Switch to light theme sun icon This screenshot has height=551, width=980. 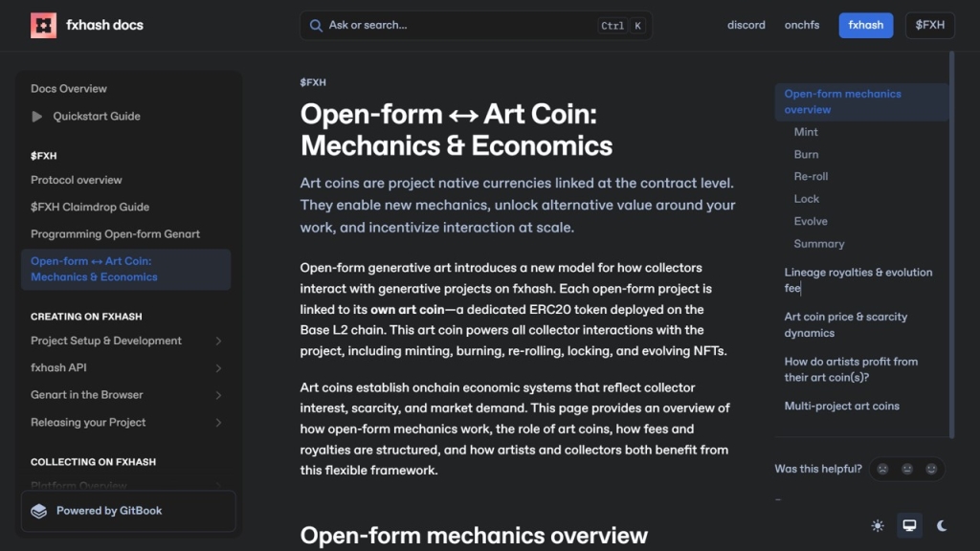pos(878,525)
